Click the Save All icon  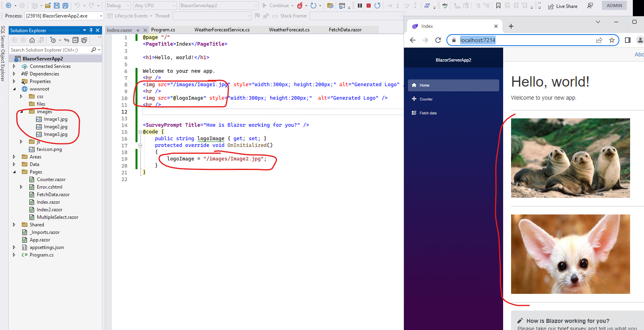65,6
